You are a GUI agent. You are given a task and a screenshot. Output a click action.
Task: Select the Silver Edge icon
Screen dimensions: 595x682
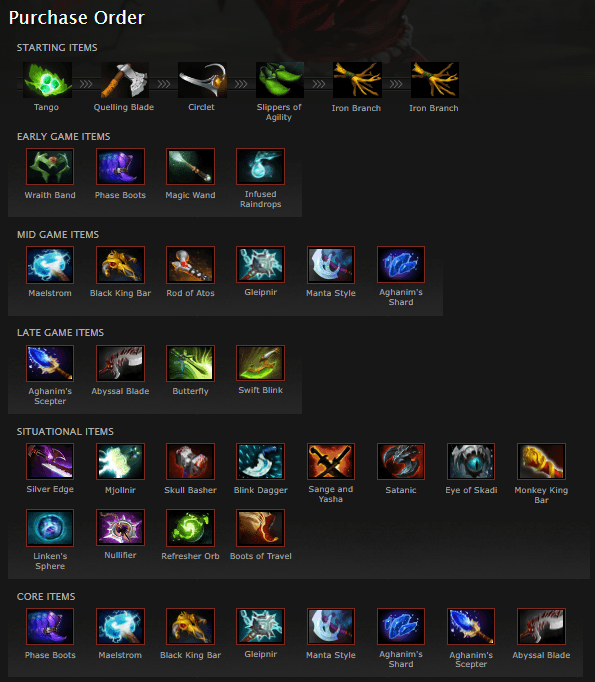[x=50, y=461]
